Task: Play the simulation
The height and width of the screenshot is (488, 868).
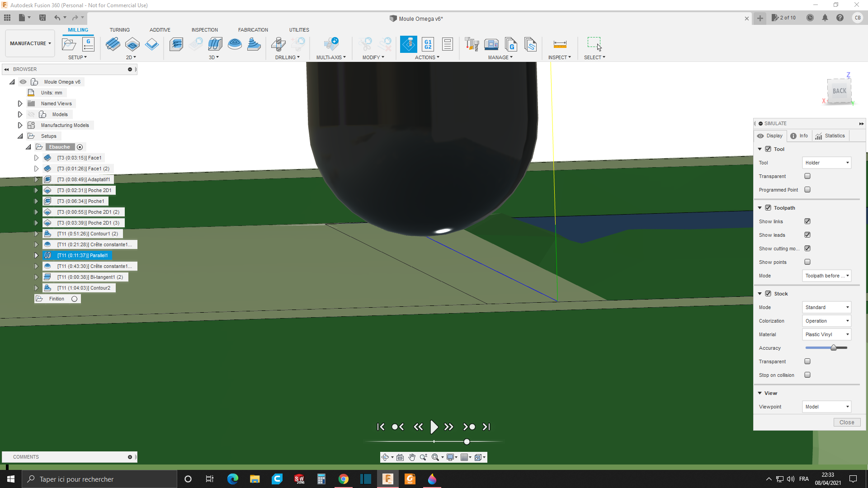Action: [434, 427]
